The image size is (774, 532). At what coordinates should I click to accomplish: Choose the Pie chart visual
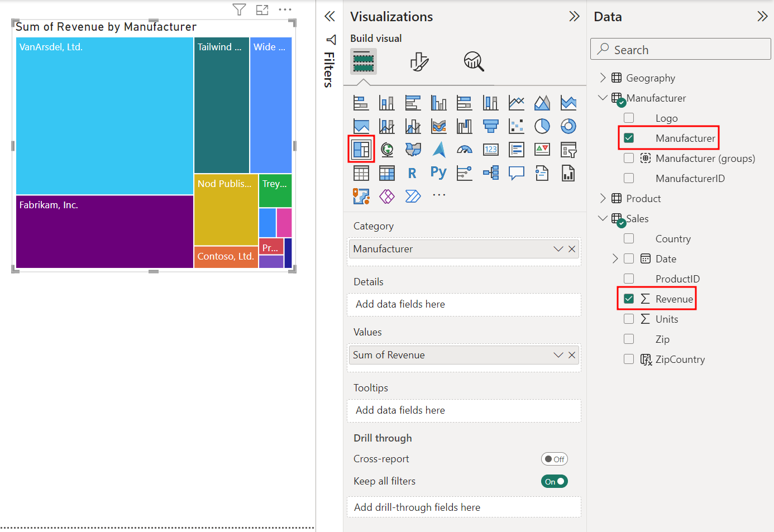click(542, 126)
